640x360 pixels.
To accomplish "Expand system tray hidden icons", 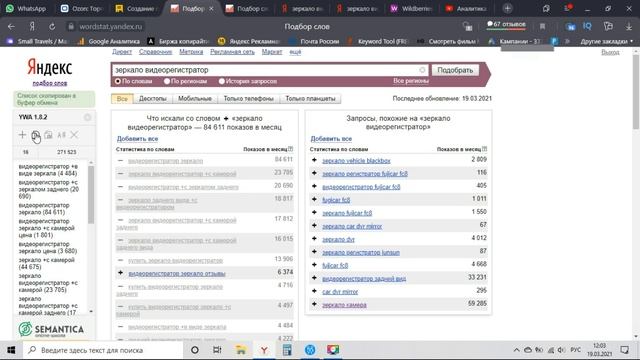I will (x=516, y=350).
